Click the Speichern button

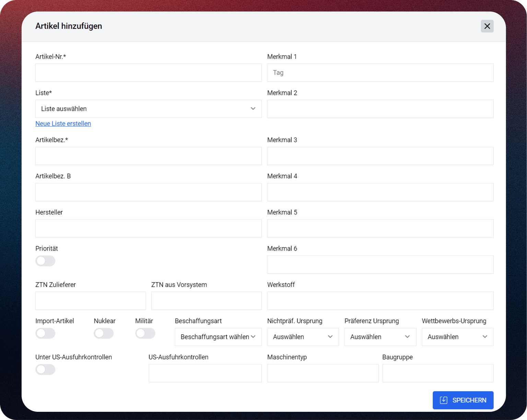[463, 400]
